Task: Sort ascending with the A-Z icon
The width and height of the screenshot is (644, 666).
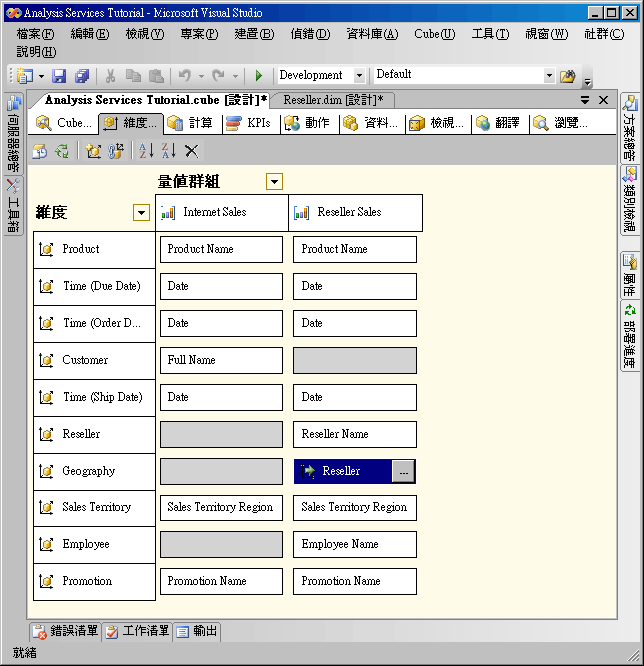Action: (147, 151)
